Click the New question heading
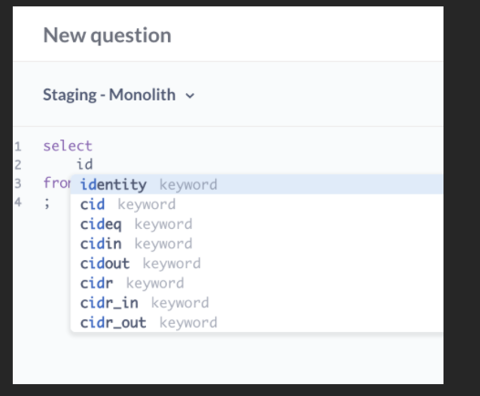The image size is (480, 396). [107, 35]
